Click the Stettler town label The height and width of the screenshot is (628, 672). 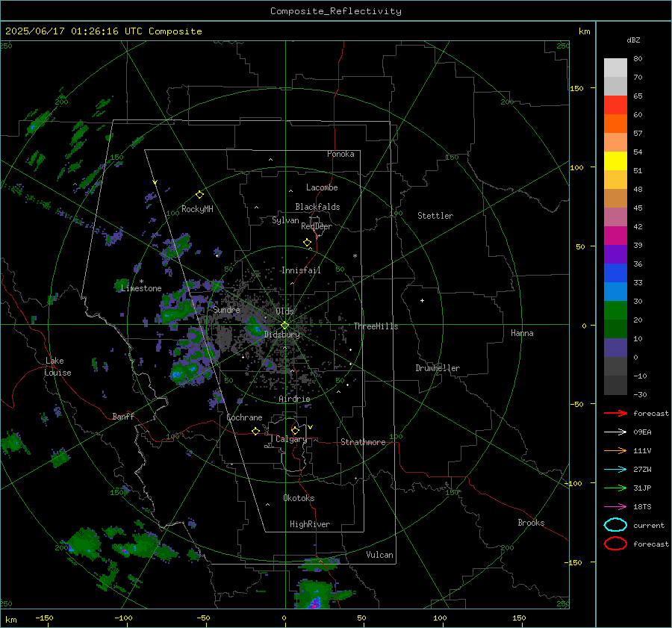[x=435, y=216]
